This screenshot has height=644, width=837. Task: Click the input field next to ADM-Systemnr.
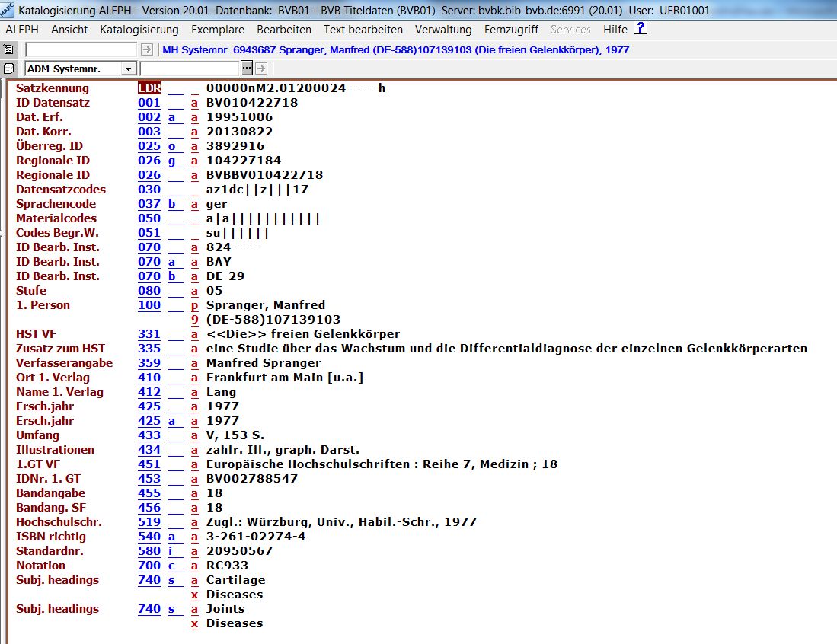189,69
